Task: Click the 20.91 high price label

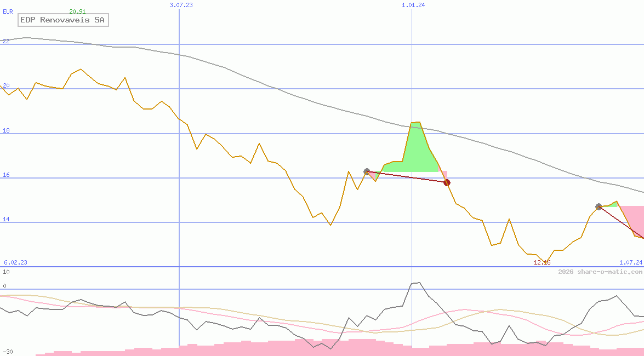Action: (77, 11)
